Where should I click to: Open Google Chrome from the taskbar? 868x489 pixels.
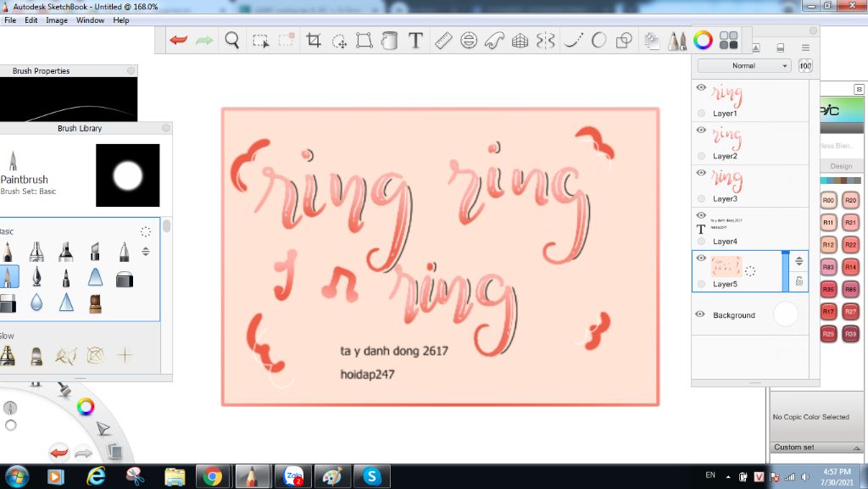(212, 476)
